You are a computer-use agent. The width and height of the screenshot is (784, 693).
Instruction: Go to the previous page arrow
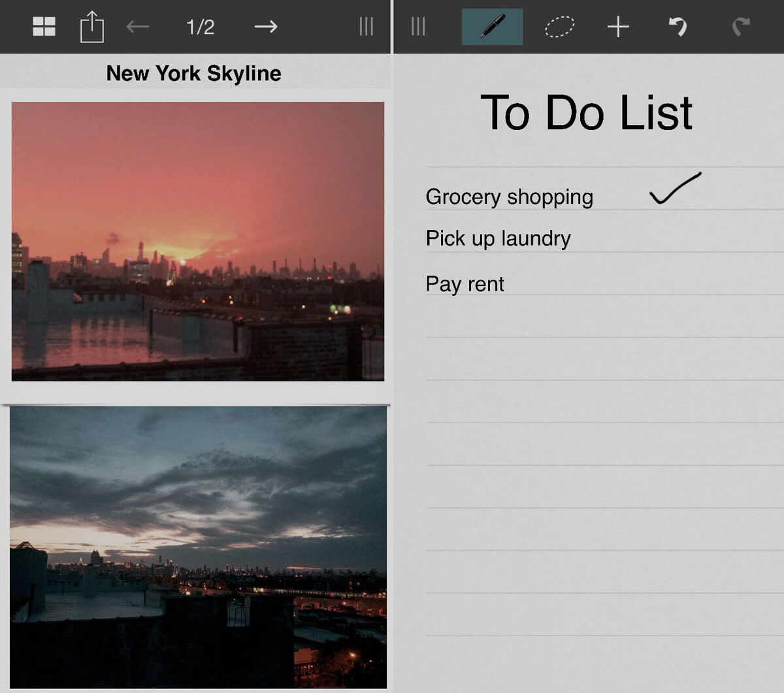pyautogui.click(x=138, y=27)
